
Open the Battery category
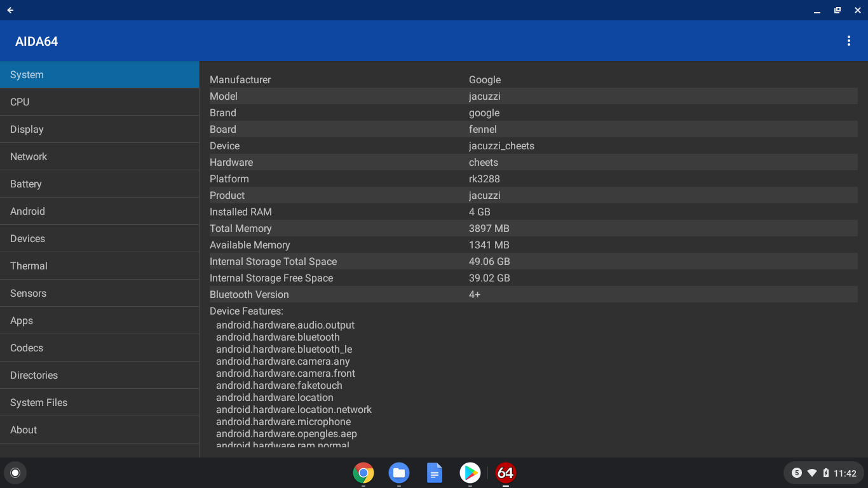pyautogui.click(x=100, y=184)
